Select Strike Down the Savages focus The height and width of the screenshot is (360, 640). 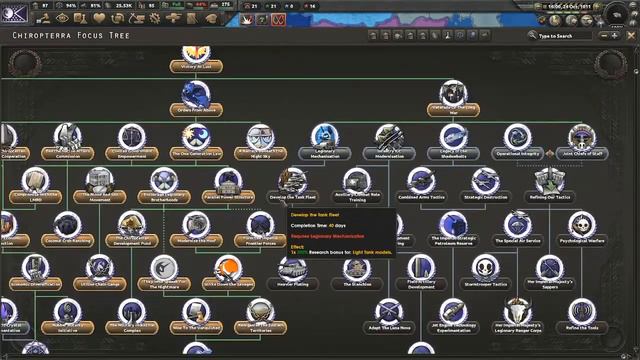tap(228, 273)
